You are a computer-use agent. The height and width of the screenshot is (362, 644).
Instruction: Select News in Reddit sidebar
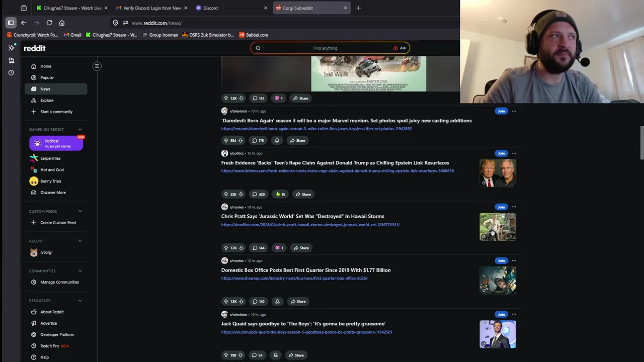[x=56, y=89]
